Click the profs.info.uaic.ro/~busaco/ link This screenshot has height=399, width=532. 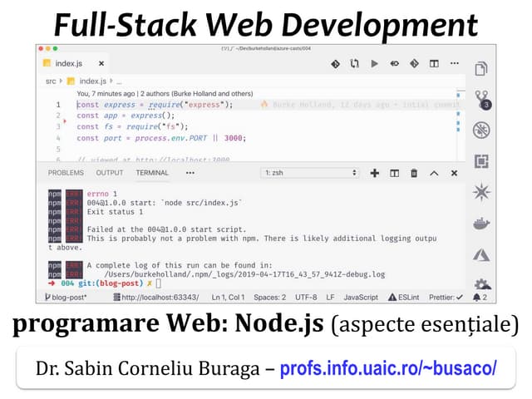388,367
